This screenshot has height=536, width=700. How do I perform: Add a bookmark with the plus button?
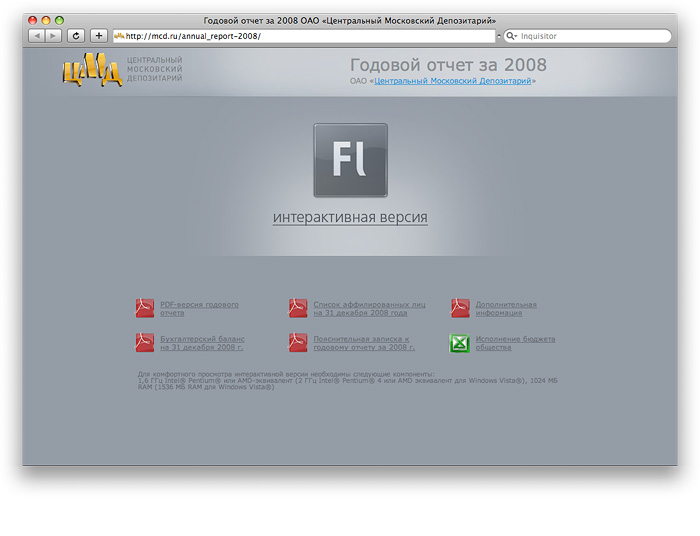click(x=99, y=36)
